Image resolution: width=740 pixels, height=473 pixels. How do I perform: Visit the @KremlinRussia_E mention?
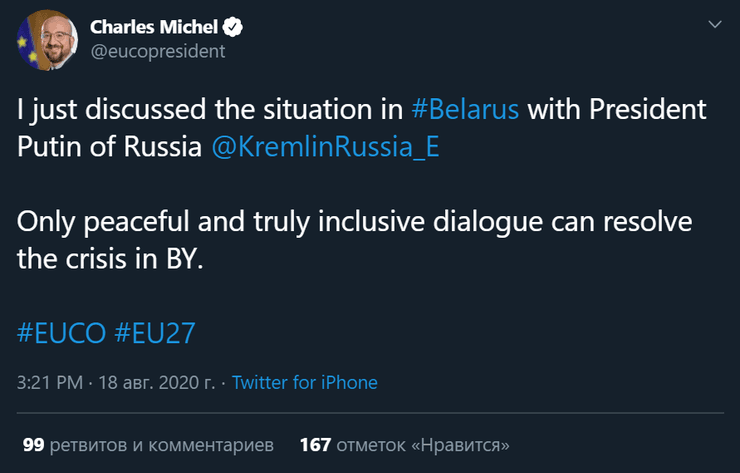pos(325,146)
